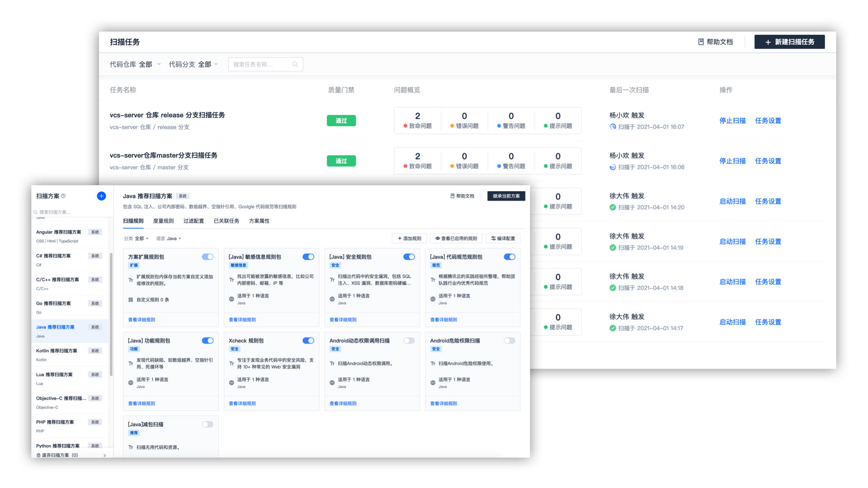Viewport: 868px width, 488px height.
Task: Disable the [Java] 安全规则包 toggle
Action: click(x=409, y=257)
